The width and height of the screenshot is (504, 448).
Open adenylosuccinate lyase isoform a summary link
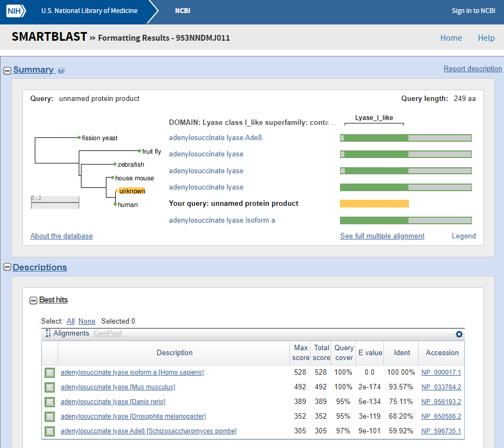click(222, 220)
